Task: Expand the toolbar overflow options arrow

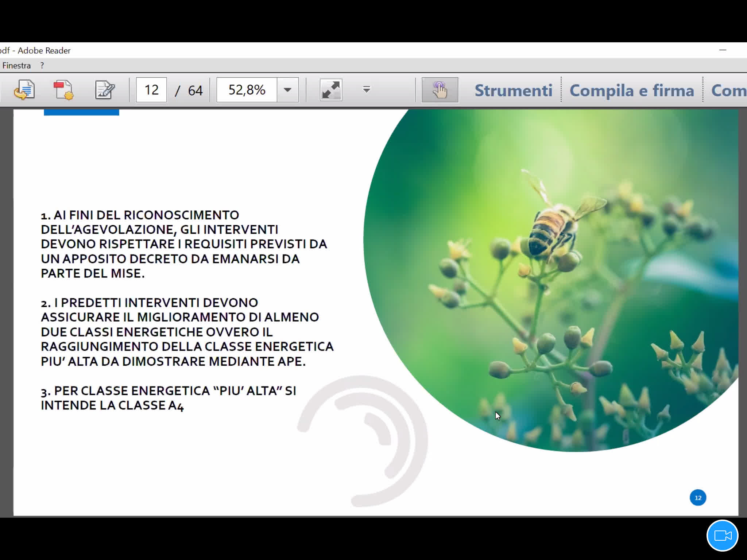Action: (367, 89)
